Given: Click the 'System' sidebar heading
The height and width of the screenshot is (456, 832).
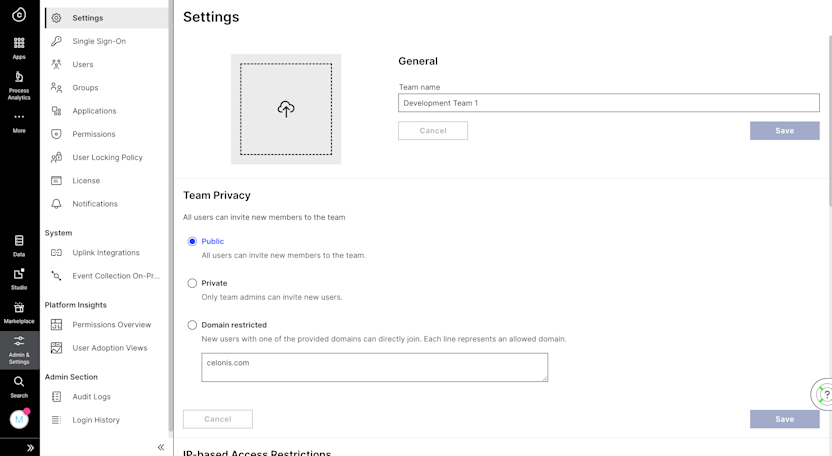Looking at the screenshot, I should [x=58, y=233].
